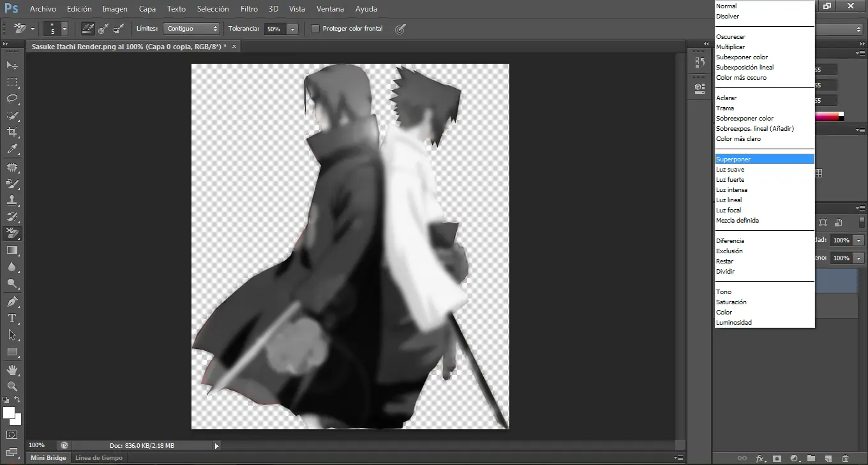
Task: Select the Lasso tool
Action: pyautogui.click(x=12, y=99)
